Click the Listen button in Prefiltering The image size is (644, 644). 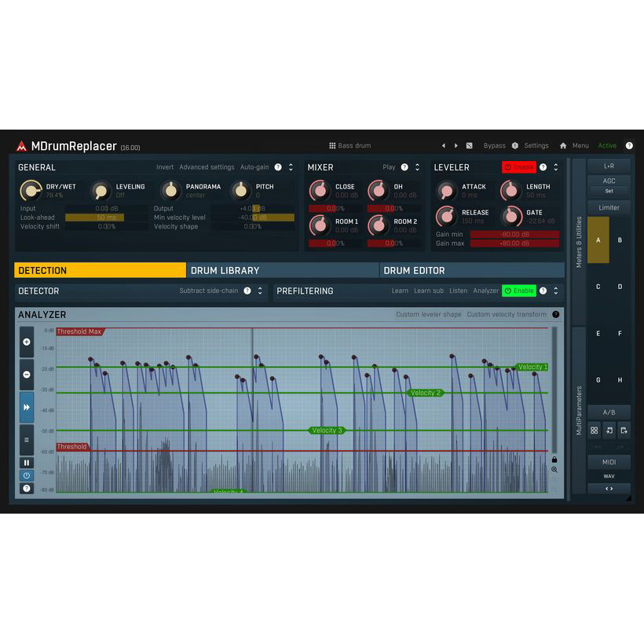(459, 291)
